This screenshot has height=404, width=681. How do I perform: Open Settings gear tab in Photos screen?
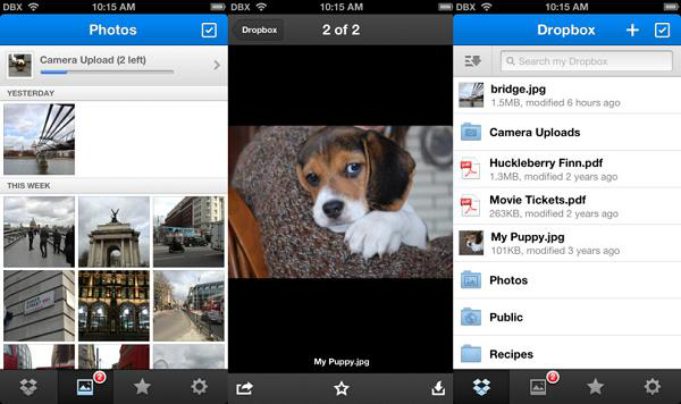pos(199,386)
